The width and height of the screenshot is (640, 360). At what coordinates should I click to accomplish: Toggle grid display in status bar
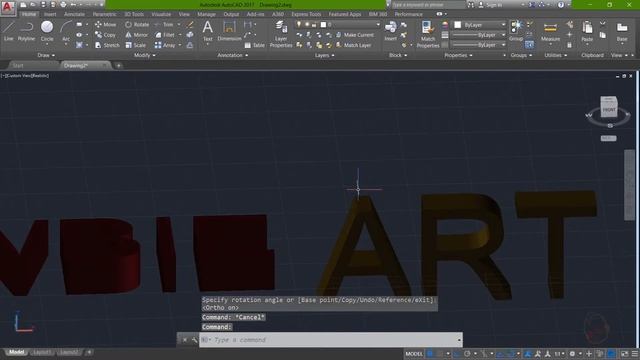(430, 354)
